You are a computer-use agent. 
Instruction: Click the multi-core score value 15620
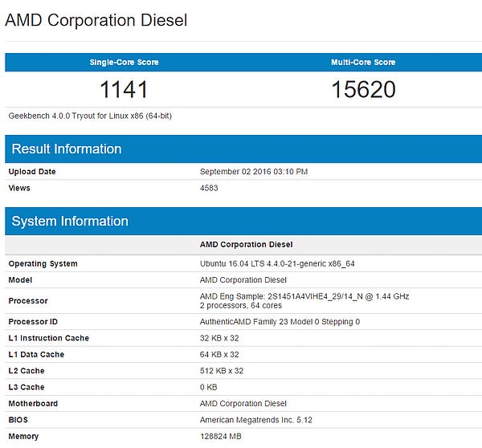click(x=363, y=89)
